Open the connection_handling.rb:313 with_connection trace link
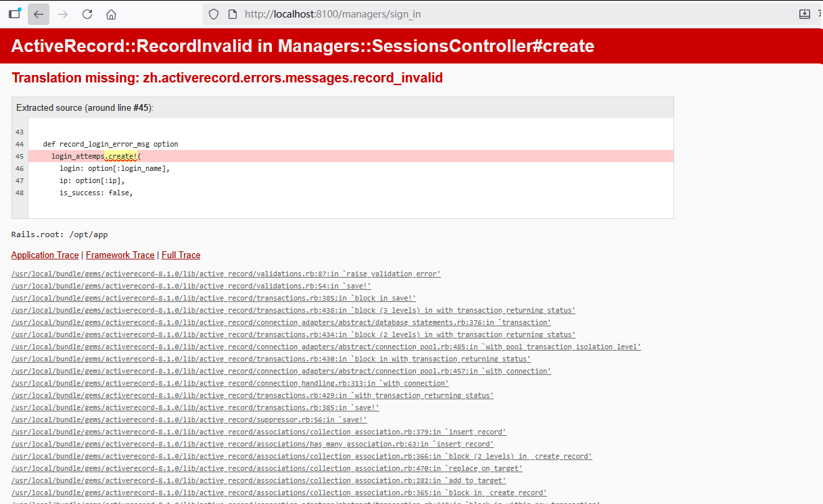This screenshot has width=823, height=504. 230,383
